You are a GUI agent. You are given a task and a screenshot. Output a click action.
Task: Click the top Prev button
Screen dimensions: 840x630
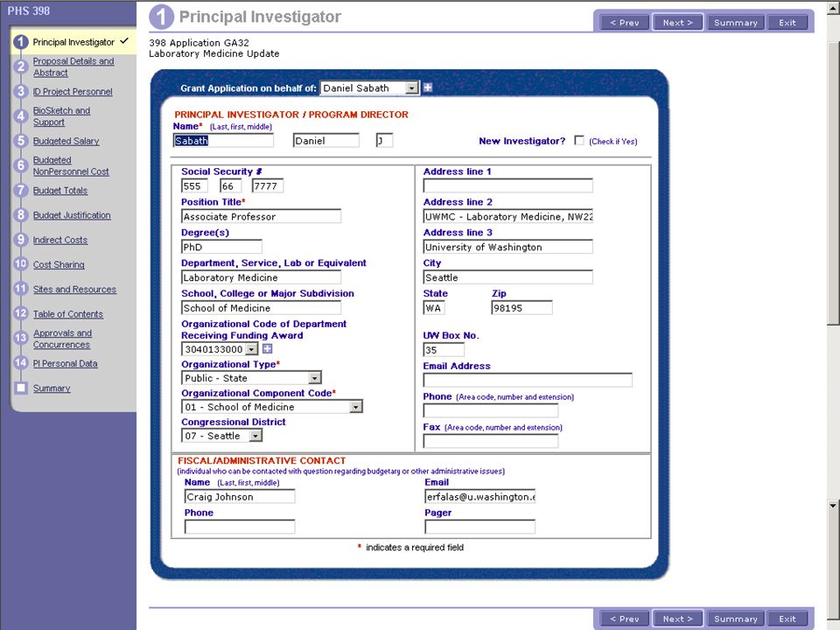[x=624, y=23]
